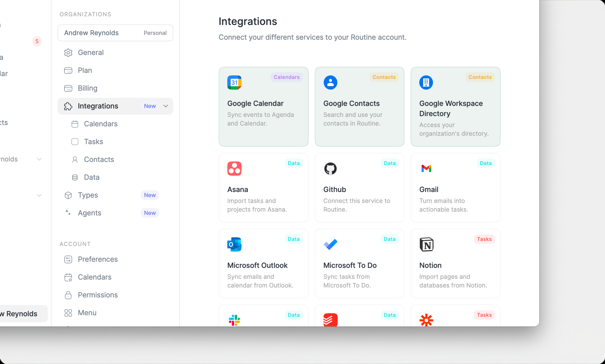
Task: Open the Tasks integrations sub-item
Action: click(x=115, y=142)
